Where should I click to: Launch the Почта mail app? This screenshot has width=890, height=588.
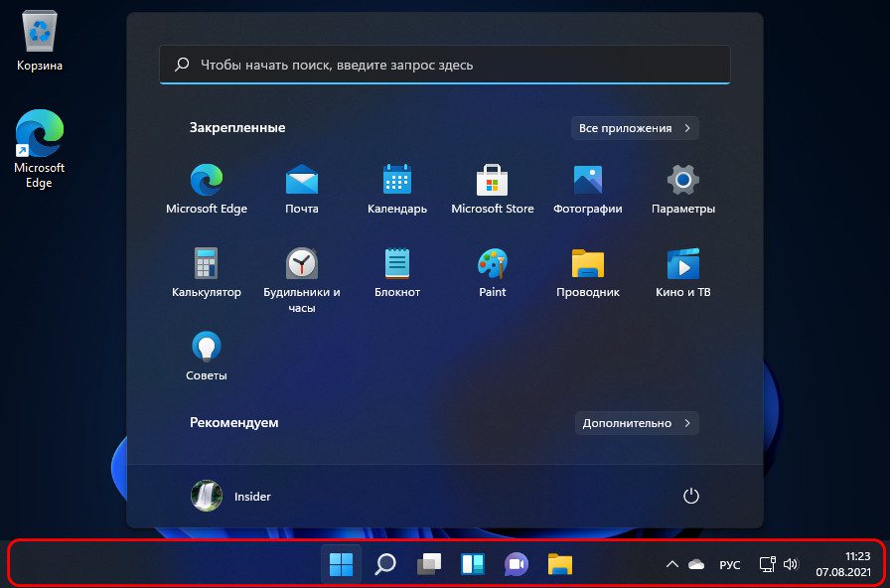point(301,189)
